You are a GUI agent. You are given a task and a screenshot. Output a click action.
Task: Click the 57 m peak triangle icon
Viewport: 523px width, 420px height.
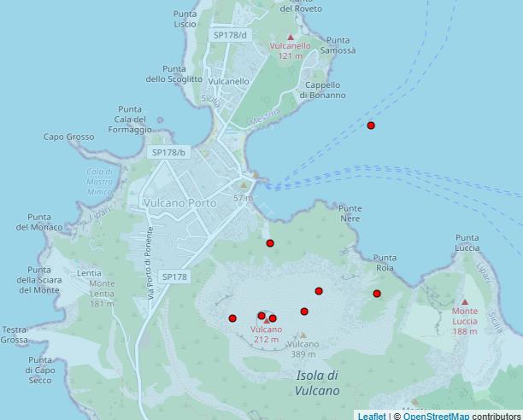[x=244, y=186]
